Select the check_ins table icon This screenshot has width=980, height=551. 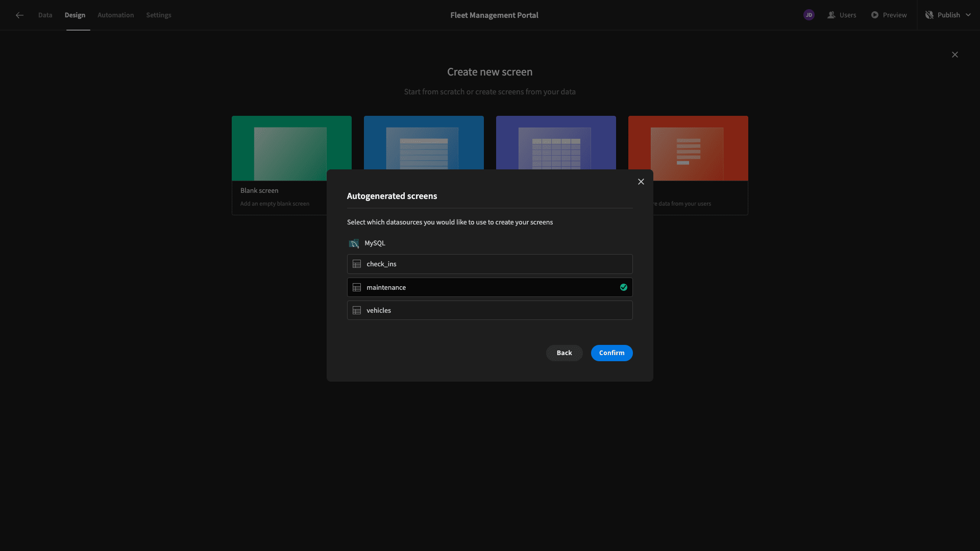(357, 264)
